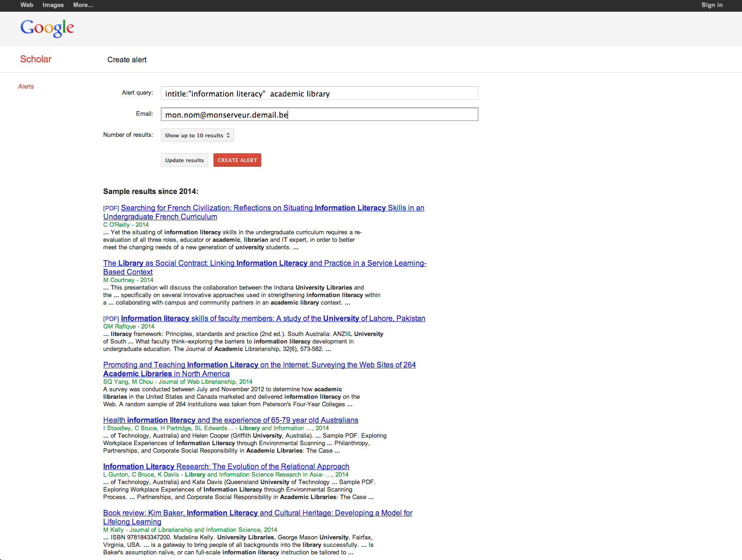
Task: Open University of Lahore, Pakistan study result
Action: pyautogui.click(x=273, y=319)
